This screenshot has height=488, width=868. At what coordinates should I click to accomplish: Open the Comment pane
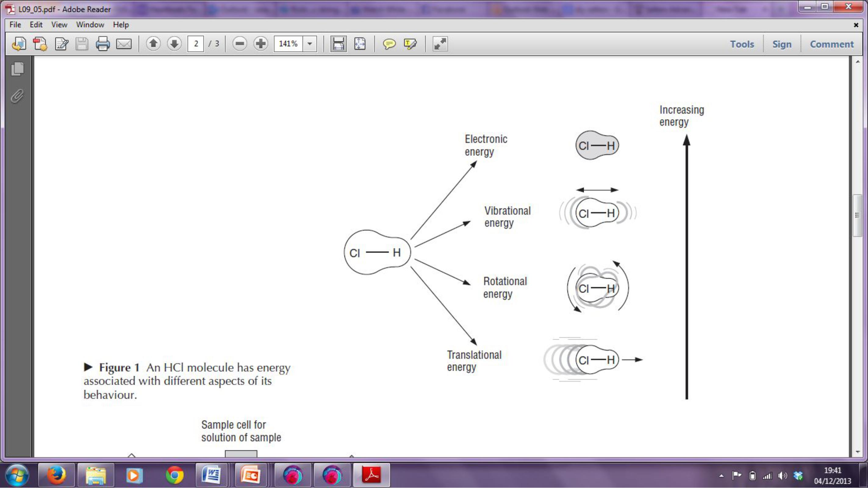[x=831, y=44]
